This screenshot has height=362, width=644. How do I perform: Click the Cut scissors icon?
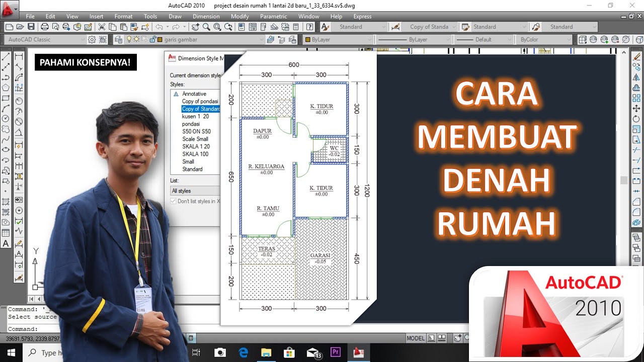point(102,27)
